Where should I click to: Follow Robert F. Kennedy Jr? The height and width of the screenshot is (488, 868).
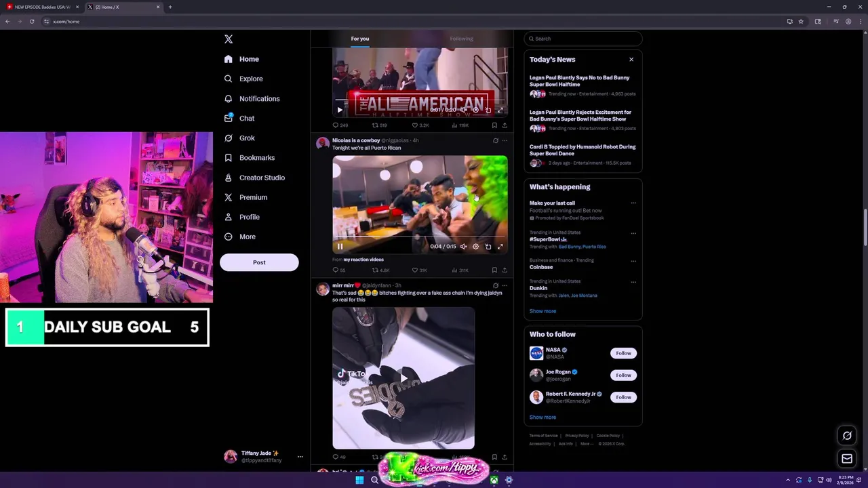[x=623, y=397]
